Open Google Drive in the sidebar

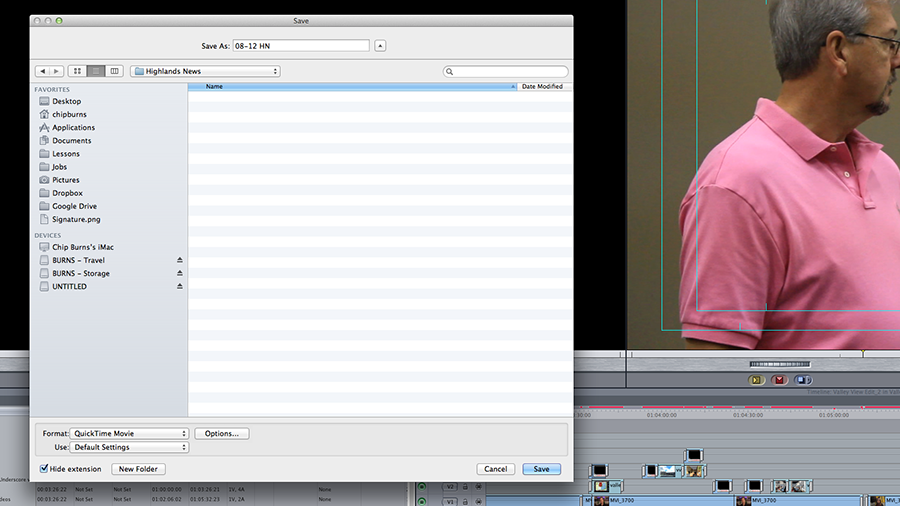74,207
